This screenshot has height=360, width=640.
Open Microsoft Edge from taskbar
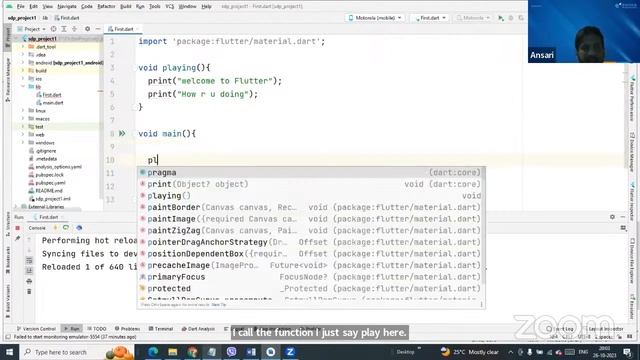coord(153,352)
